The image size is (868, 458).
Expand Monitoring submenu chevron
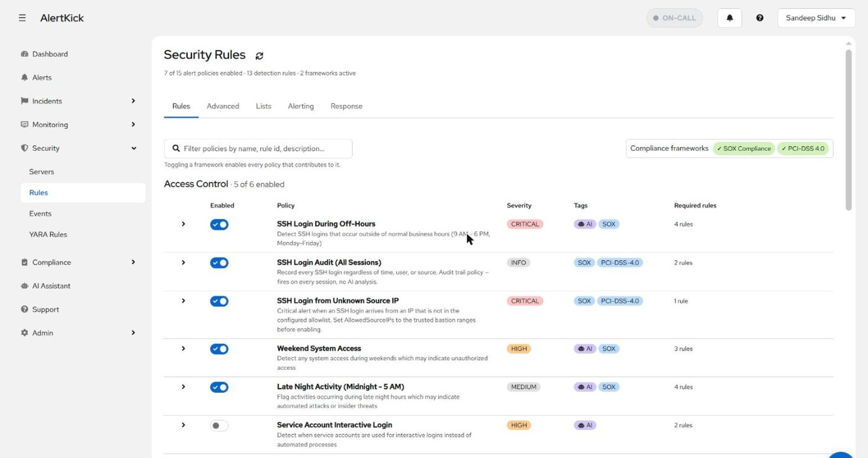(133, 124)
